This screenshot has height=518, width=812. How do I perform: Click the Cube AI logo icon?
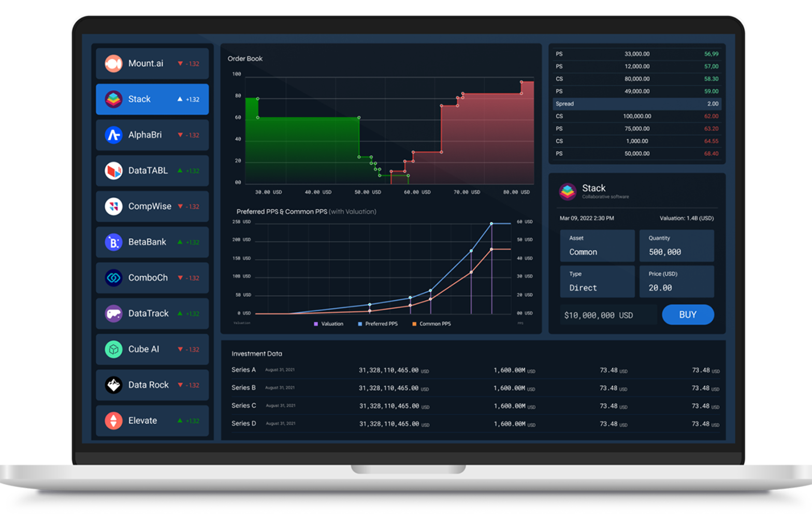[x=113, y=350]
